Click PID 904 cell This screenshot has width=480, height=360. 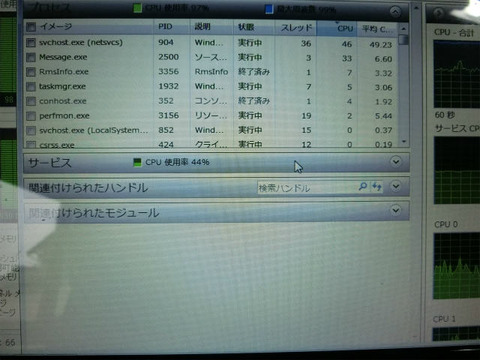pos(166,42)
